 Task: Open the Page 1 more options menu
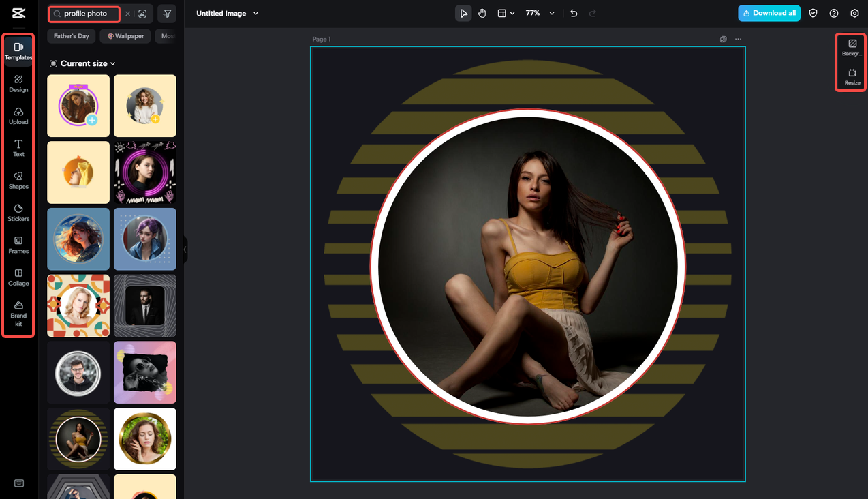[738, 39]
